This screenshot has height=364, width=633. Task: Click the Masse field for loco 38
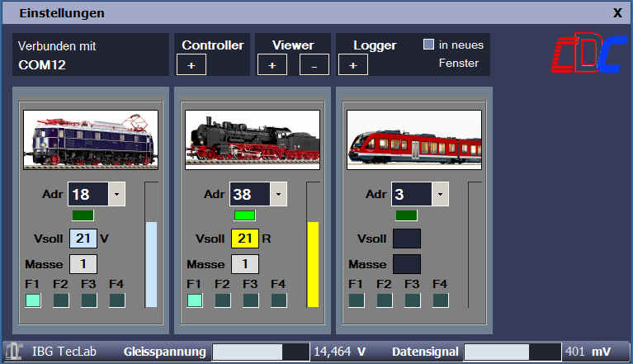tap(244, 264)
